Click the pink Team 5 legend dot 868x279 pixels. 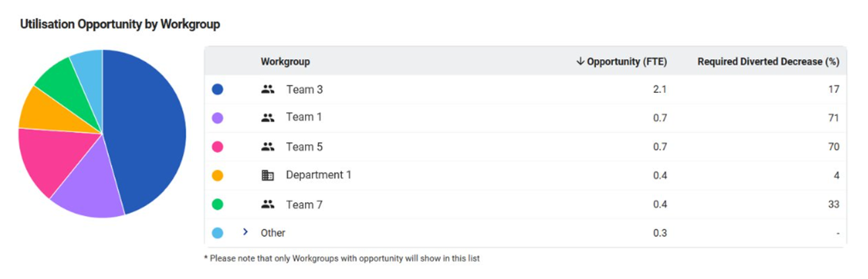click(x=217, y=147)
